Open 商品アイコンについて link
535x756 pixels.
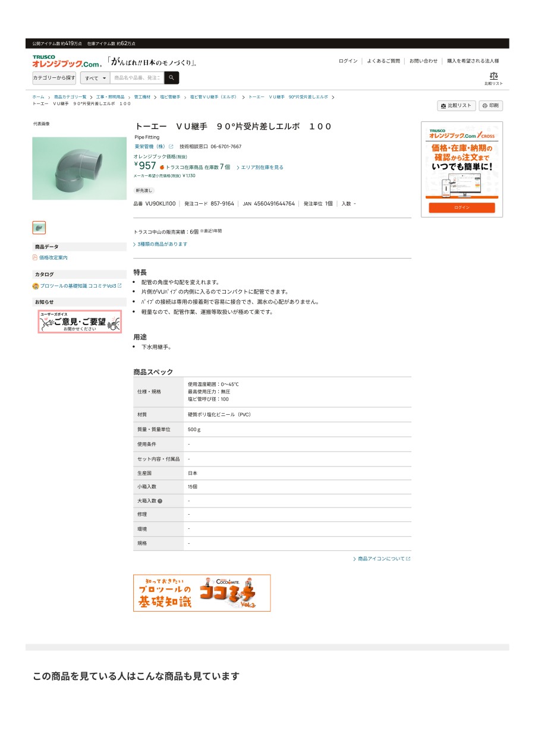pos(382,559)
